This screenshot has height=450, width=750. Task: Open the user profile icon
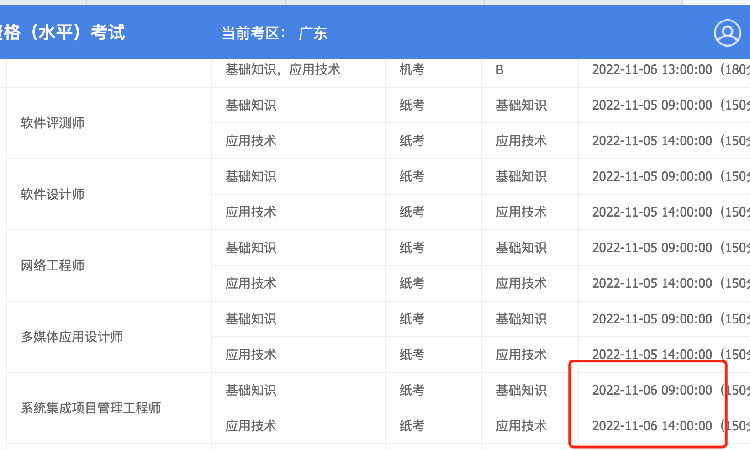[727, 33]
